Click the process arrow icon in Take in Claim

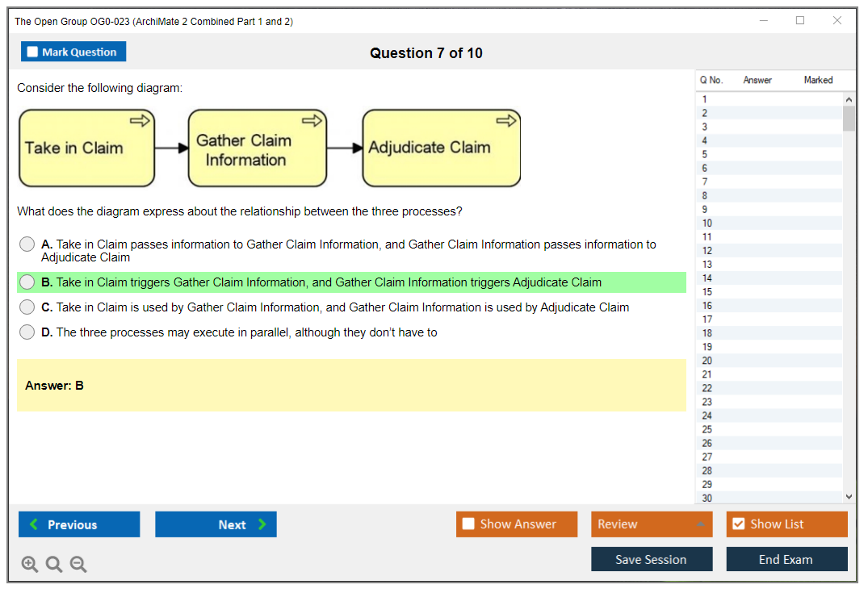coord(140,121)
